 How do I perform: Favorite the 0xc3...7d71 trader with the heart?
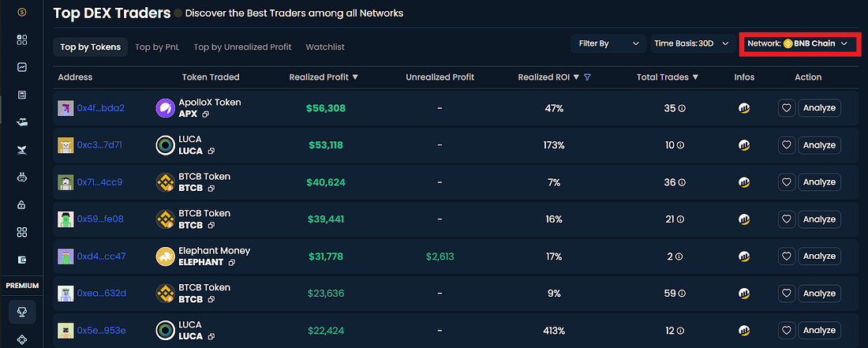(x=786, y=145)
